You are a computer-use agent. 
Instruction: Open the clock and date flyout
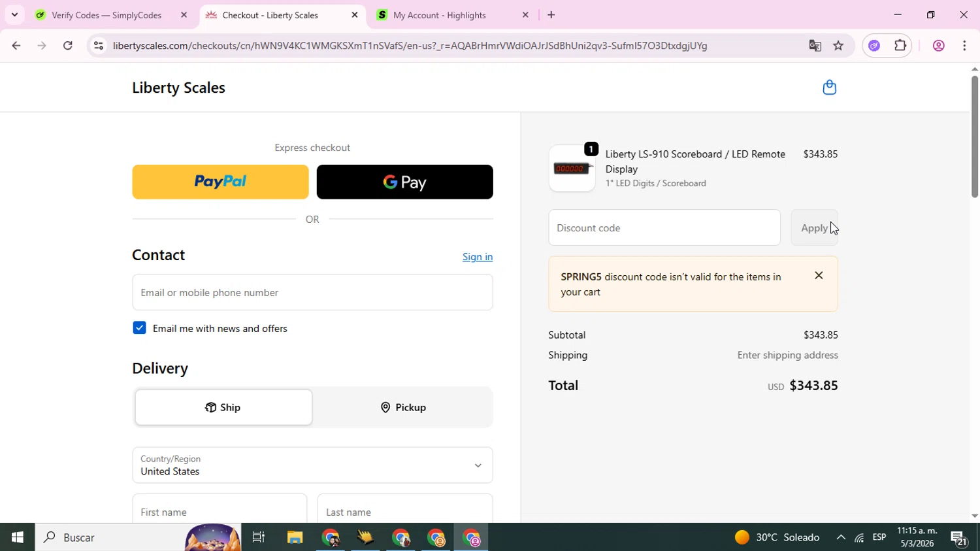(917, 537)
